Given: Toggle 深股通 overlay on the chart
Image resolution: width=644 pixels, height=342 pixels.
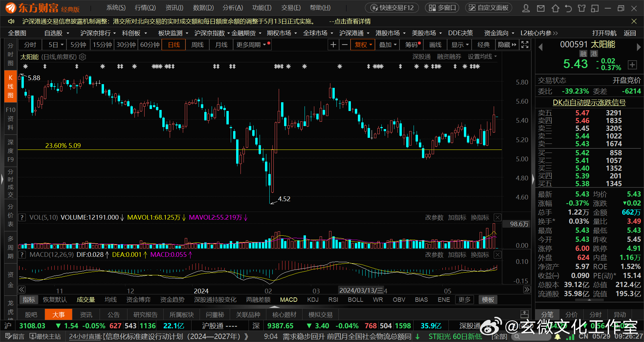Looking at the screenshot, I should click(x=421, y=57).
